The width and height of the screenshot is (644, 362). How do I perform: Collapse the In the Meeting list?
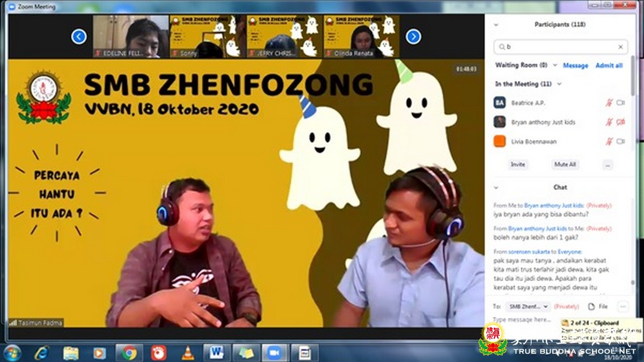click(559, 84)
